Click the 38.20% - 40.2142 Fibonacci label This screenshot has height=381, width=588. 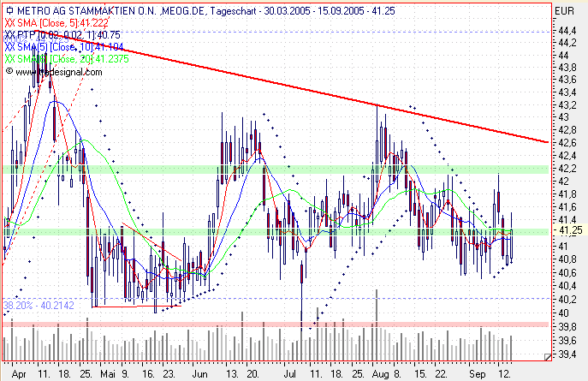pyautogui.click(x=39, y=306)
